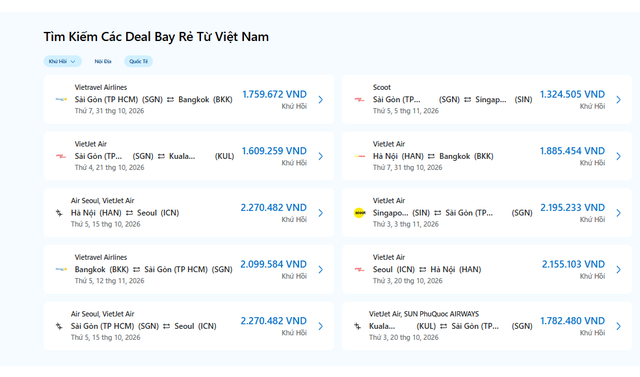Open arrow for 1.885.454 VND deal
640x377 pixels.
(x=619, y=156)
